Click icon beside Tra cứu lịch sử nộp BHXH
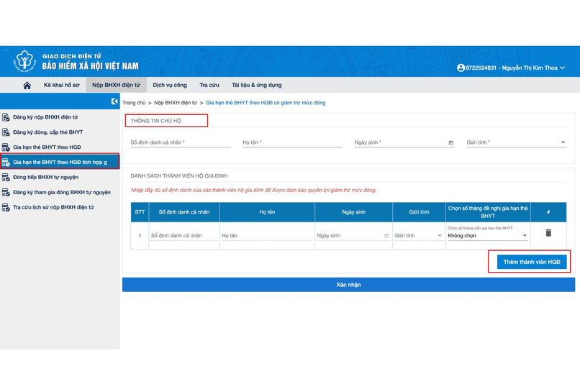 point(6,207)
